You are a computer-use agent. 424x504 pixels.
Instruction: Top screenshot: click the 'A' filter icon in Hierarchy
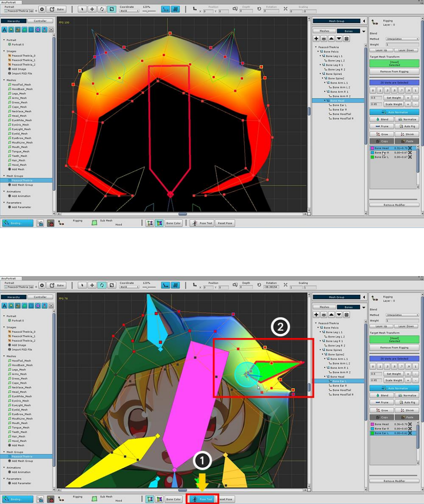point(5,30)
